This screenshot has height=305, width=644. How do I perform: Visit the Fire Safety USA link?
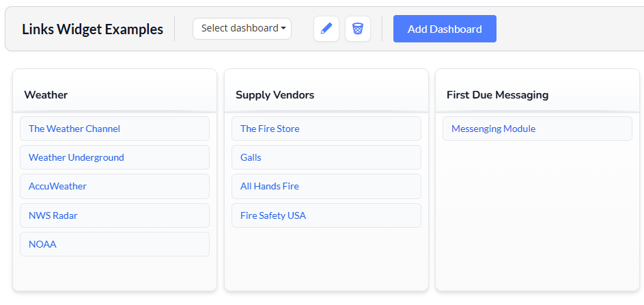pos(273,215)
